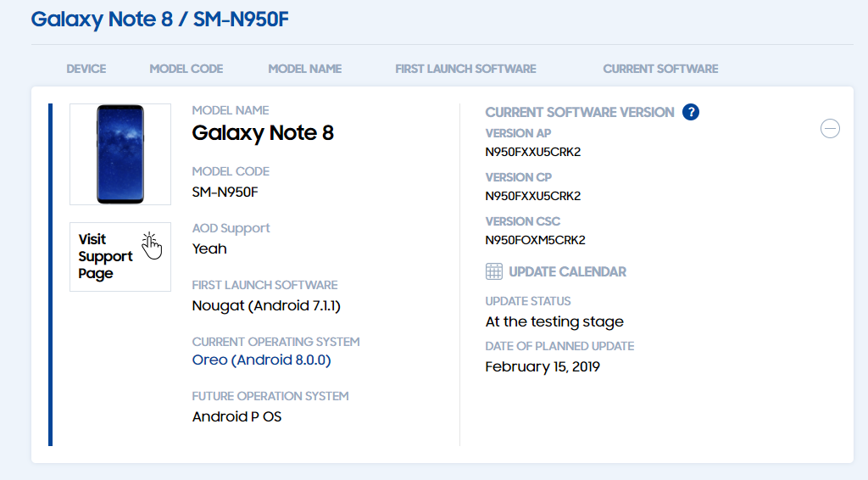This screenshot has width=868, height=480.
Task: Select the MODEL NAME column header
Action: click(305, 69)
